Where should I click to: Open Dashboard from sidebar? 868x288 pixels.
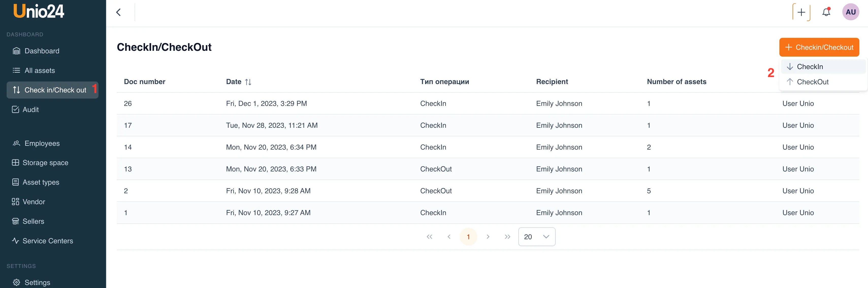(42, 51)
